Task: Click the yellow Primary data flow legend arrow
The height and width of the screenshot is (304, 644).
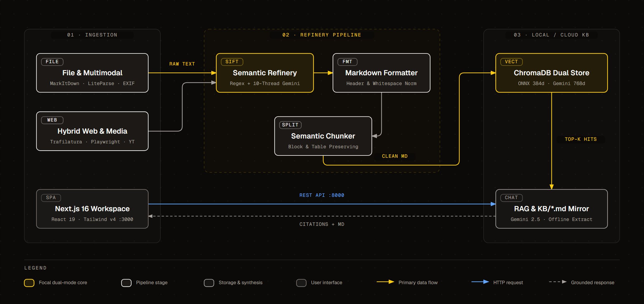Action: (x=385, y=282)
